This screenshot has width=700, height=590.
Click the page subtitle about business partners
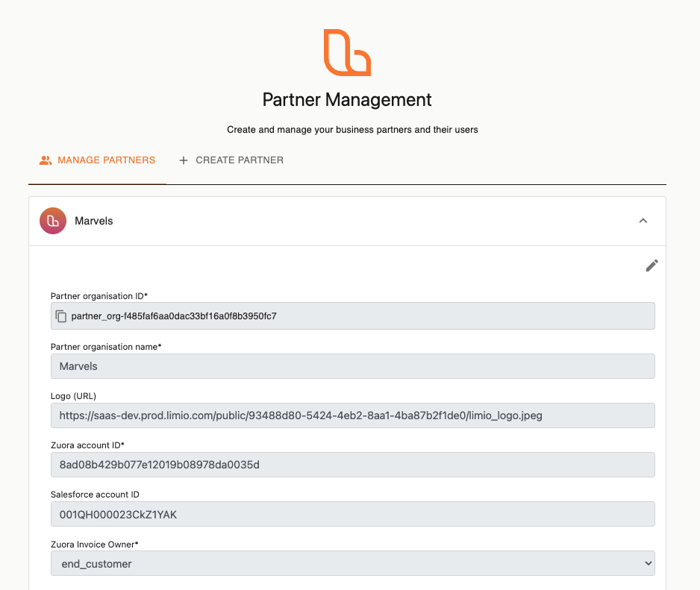pyautogui.click(x=352, y=130)
